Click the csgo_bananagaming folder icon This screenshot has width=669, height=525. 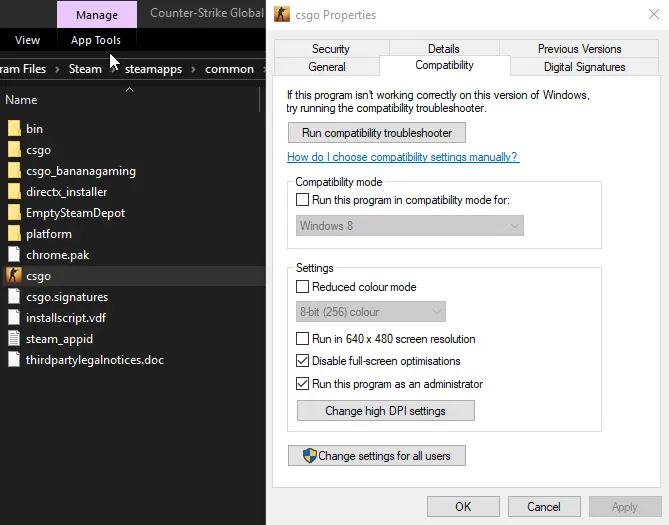coord(14,170)
